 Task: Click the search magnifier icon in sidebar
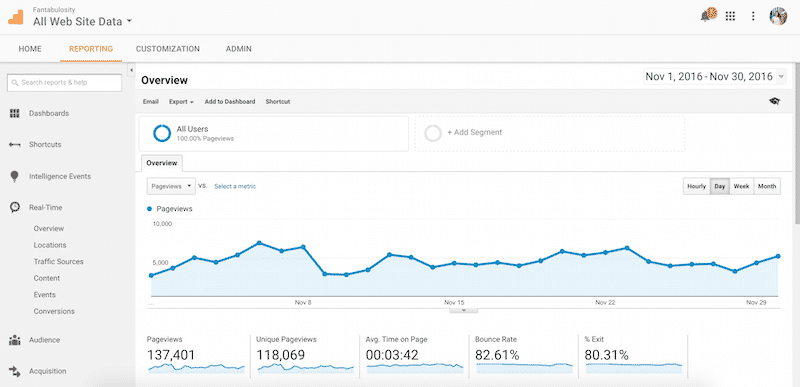14,83
